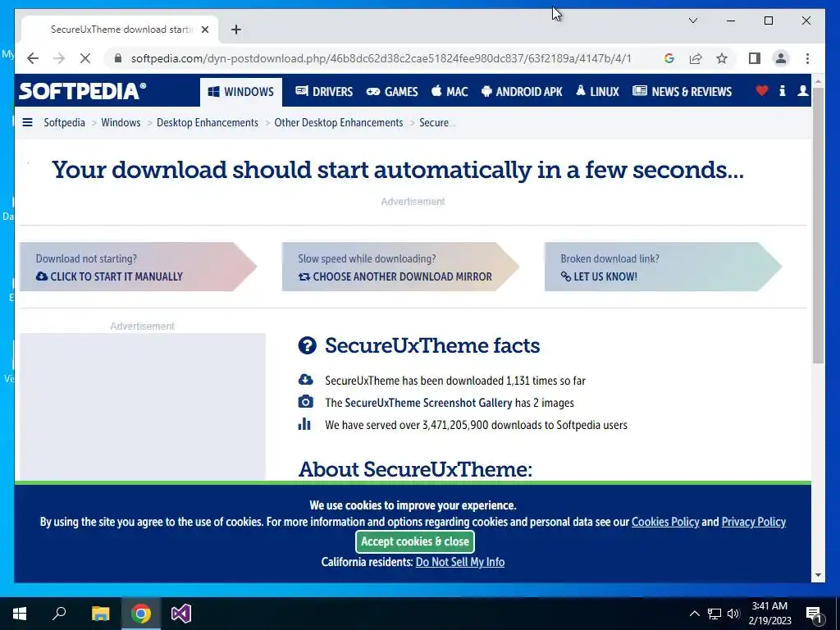Show hidden system tray icons
Image resolution: width=840 pixels, height=630 pixels.
(x=694, y=614)
